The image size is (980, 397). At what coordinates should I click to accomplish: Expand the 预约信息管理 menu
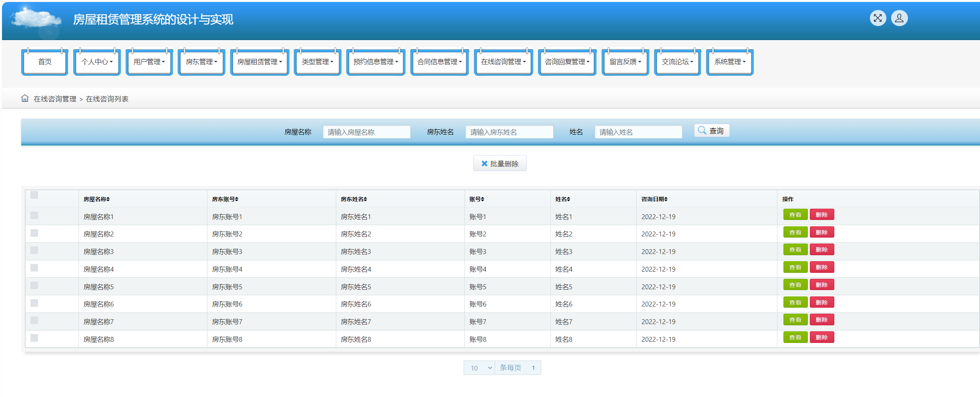376,62
